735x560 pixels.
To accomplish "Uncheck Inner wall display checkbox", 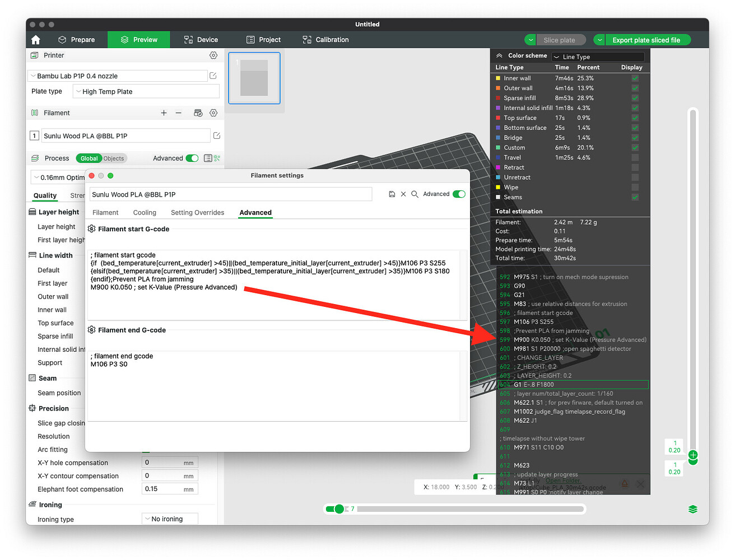I will pyautogui.click(x=635, y=78).
